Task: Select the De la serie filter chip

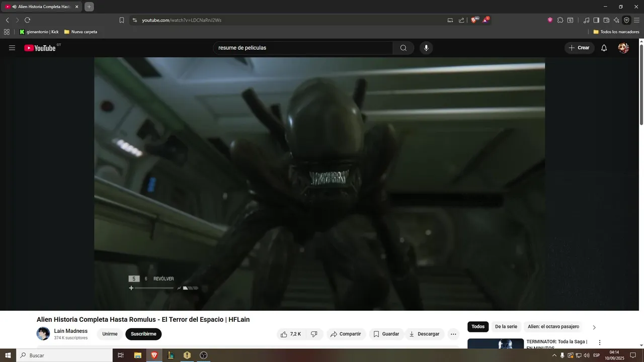Action: tap(506, 327)
